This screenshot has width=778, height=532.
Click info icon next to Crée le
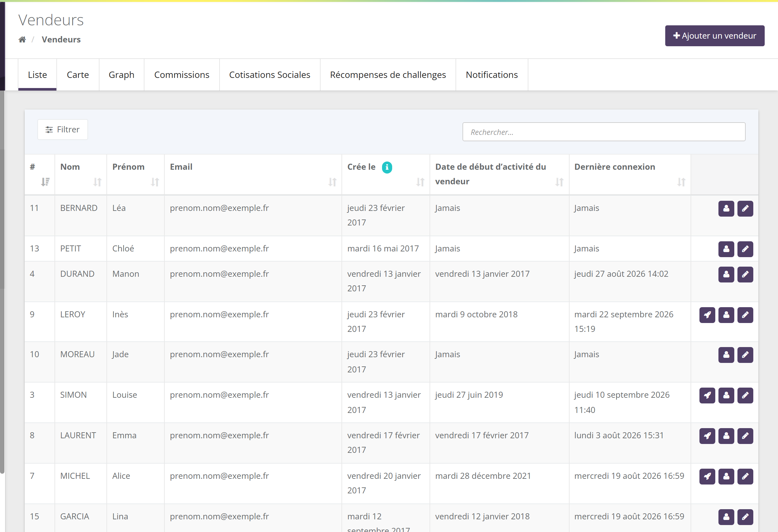point(387,167)
